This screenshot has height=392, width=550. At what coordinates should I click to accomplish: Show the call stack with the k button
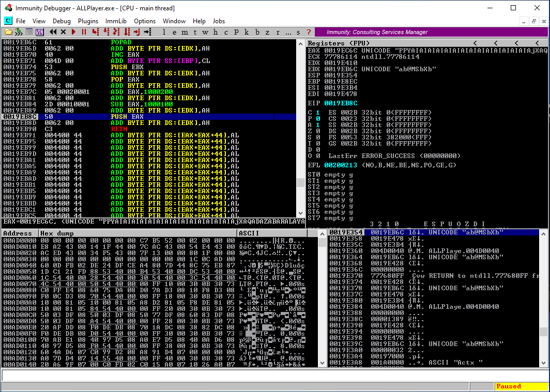point(247,32)
